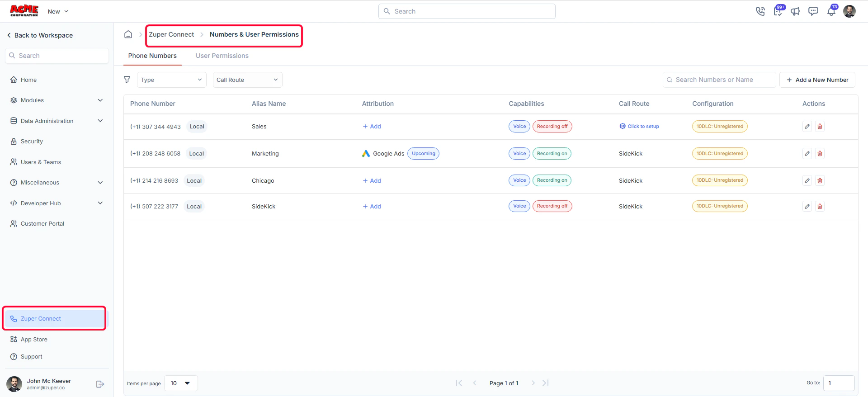Edit the Chicago phone number row
The height and width of the screenshot is (397, 868).
807,181
